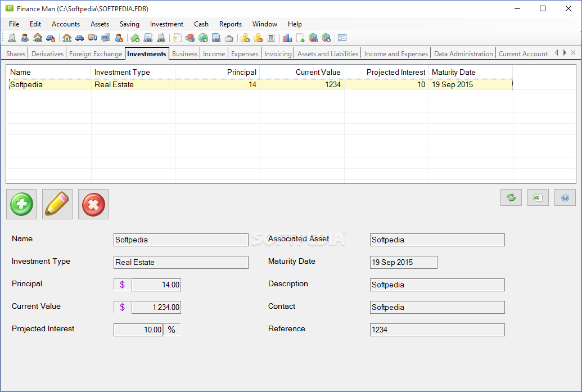Click the gold coins with plus icon
Screen dimensions: 582x392
point(245,38)
